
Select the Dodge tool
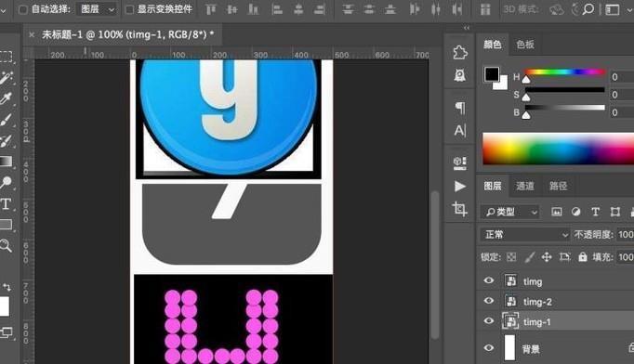tap(7, 182)
